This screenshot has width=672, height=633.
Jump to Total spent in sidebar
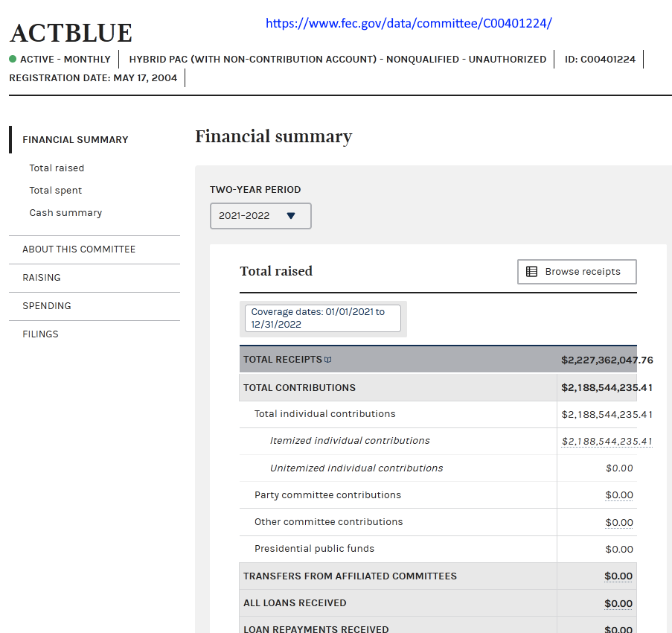55,191
